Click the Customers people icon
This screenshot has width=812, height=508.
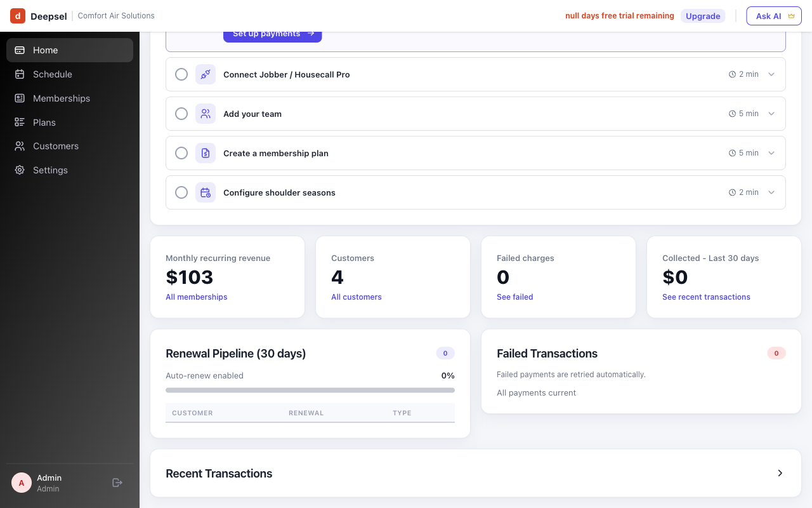click(x=20, y=146)
